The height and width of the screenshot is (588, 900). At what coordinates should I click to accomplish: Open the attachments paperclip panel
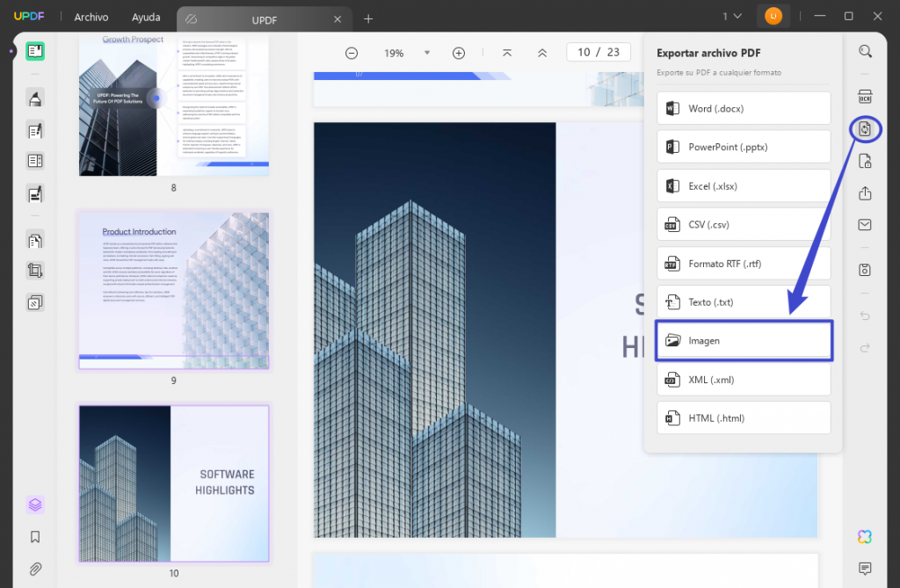click(x=35, y=568)
